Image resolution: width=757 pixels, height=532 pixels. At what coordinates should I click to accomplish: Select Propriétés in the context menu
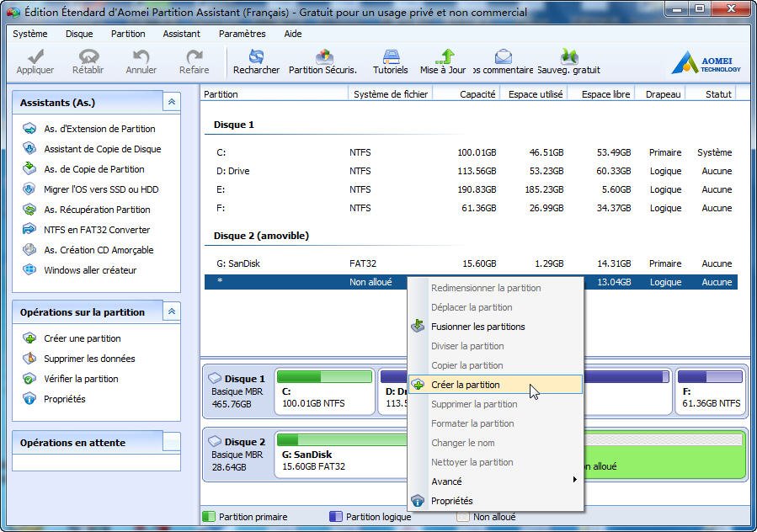click(495, 501)
